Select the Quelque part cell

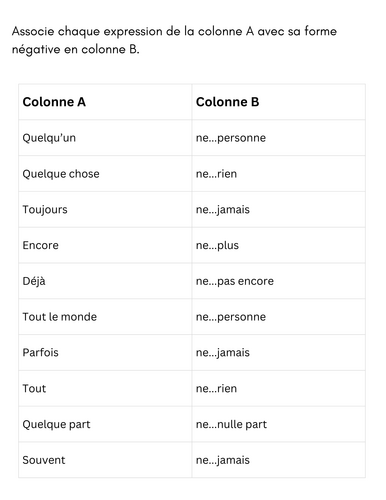[x=105, y=424]
